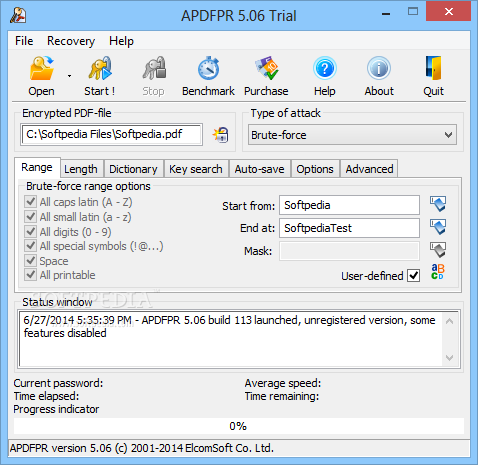
Task: Open the About toolbar icon
Action: coord(379,68)
